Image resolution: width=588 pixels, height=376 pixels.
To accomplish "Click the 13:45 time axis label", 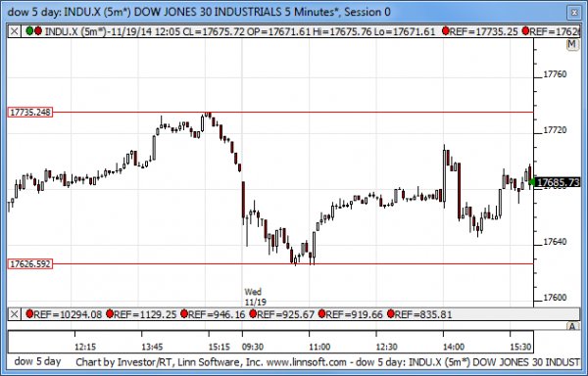I will [152, 347].
